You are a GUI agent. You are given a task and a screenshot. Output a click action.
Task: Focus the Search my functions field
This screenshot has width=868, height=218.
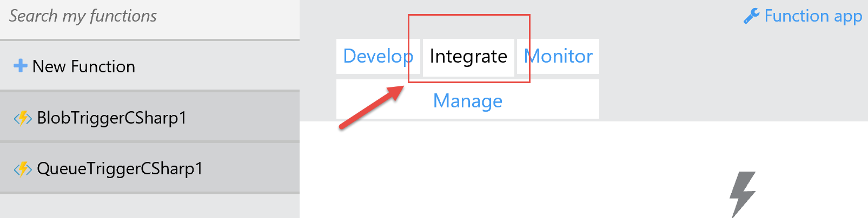click(150, 19)
